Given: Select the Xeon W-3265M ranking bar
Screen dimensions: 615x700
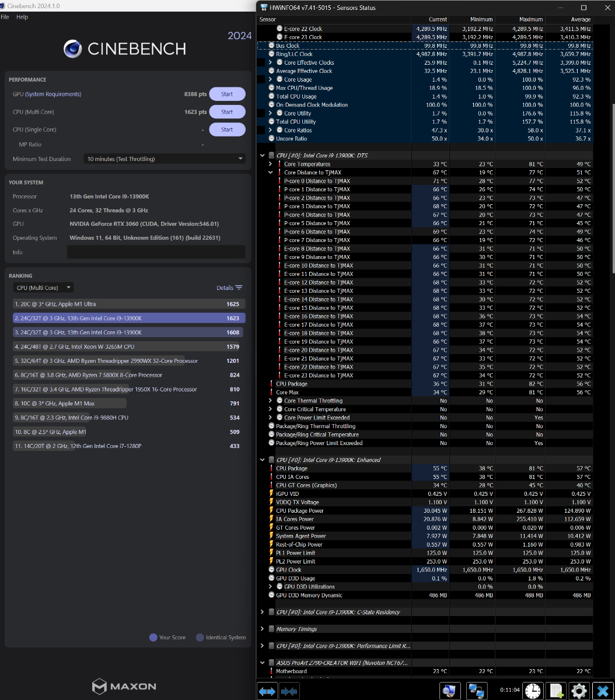Looking at the screenshot, I should 129,346.
